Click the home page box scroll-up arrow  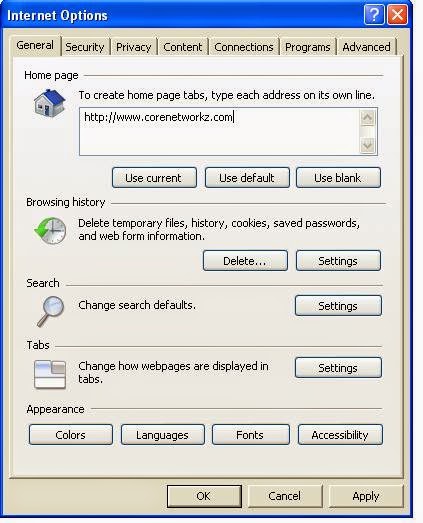point(368,117)
